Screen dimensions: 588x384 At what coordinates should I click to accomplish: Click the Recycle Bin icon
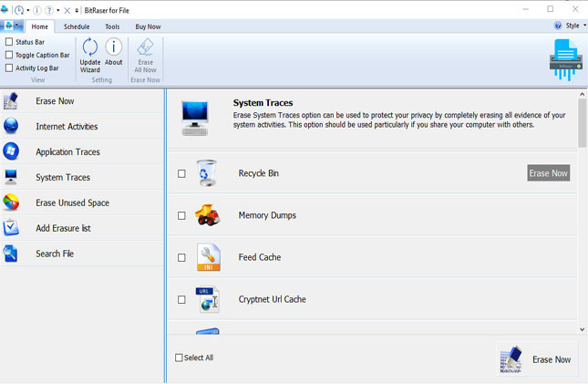(x=207, y=173)
